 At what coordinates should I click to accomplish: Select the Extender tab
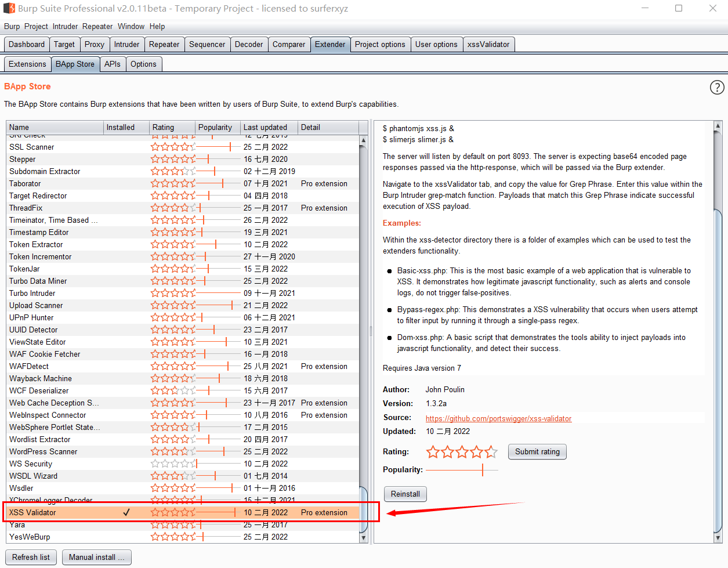[330, 44]
